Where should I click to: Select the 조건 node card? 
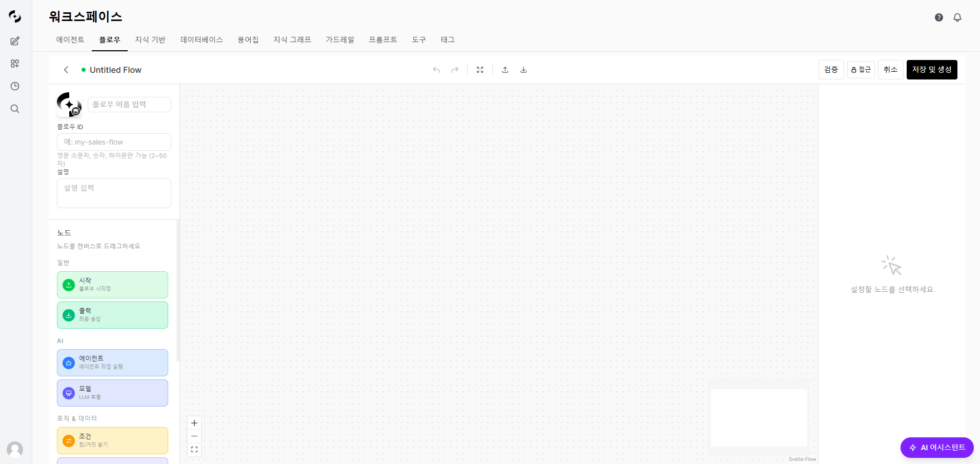pyautogui.click(x=112, y=440)
